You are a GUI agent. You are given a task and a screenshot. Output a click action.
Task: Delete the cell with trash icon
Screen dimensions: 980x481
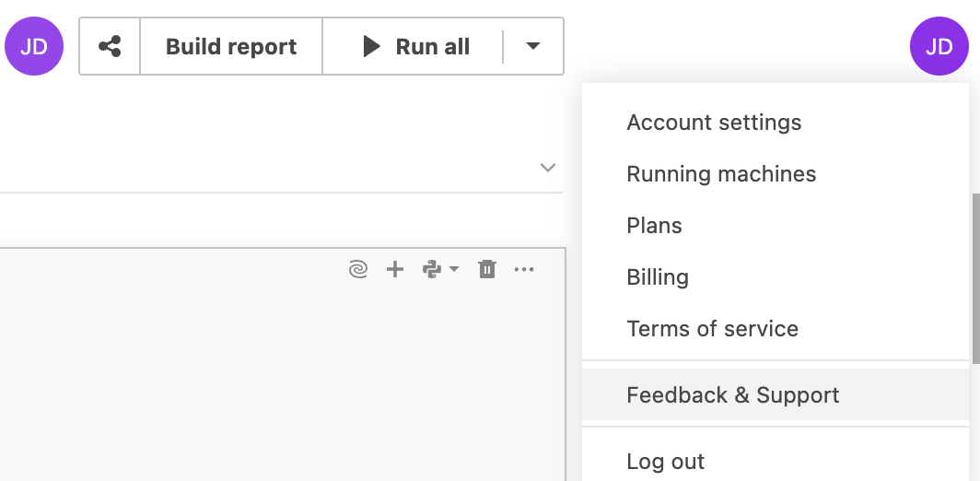point(487,269)
